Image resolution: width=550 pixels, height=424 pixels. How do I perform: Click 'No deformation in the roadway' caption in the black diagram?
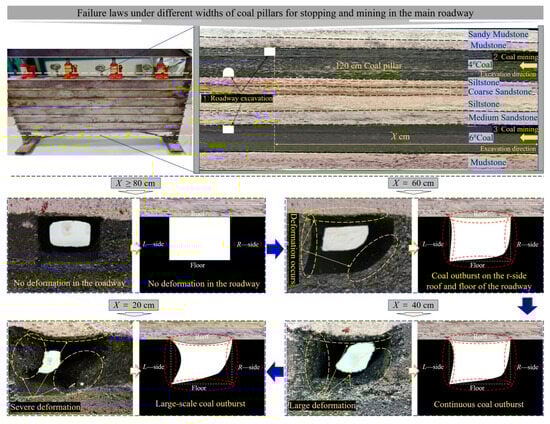(x=203, y=284)
